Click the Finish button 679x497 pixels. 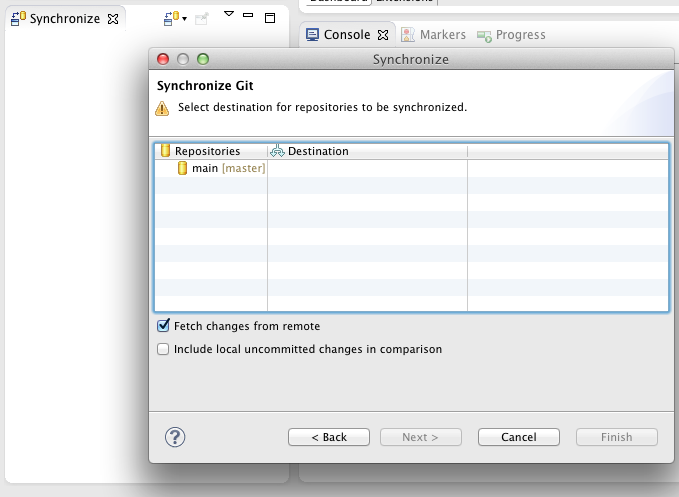[617, 437]
